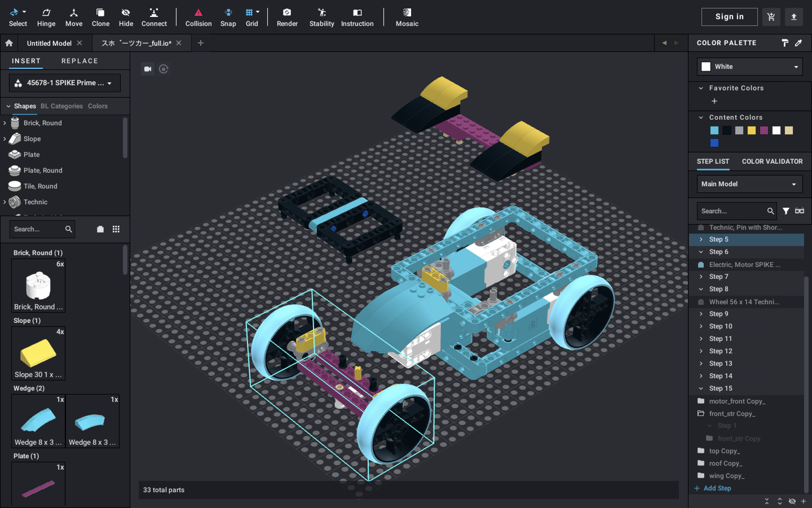Click the Sign in button
Screen dimensions: 812x508
click(x=729, y=17)
